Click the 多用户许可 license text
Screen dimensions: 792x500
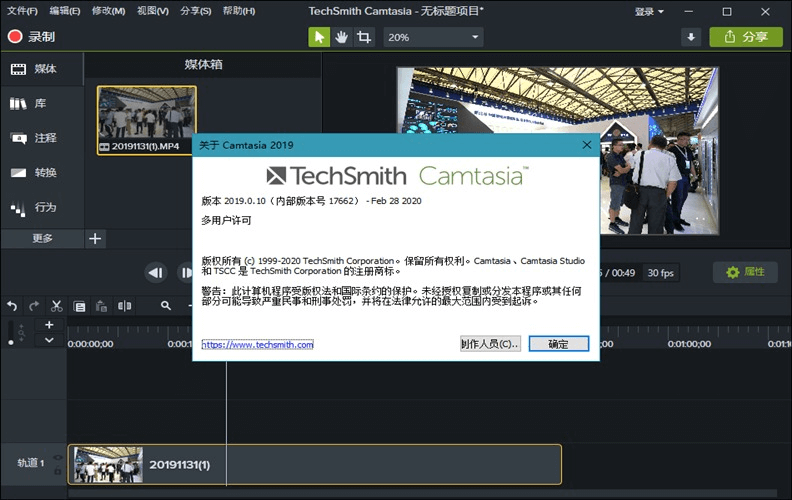pos(226,220)
